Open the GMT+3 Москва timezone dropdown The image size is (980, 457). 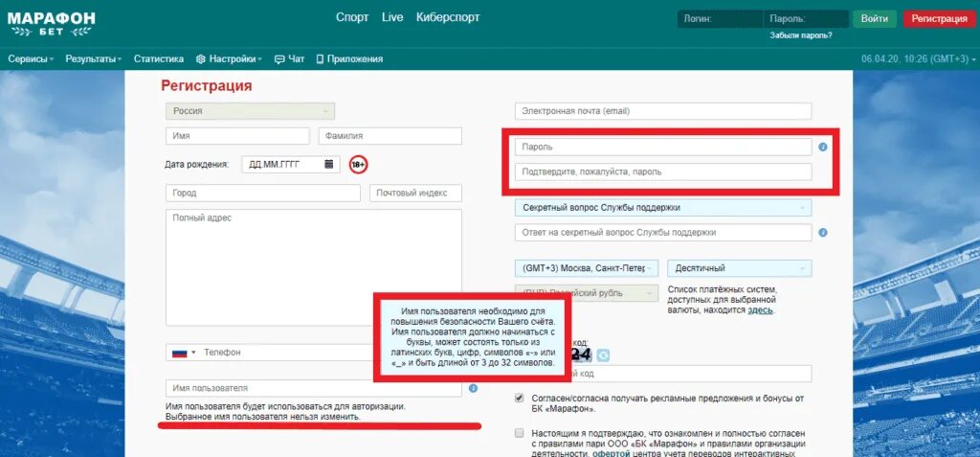[587, 268]
